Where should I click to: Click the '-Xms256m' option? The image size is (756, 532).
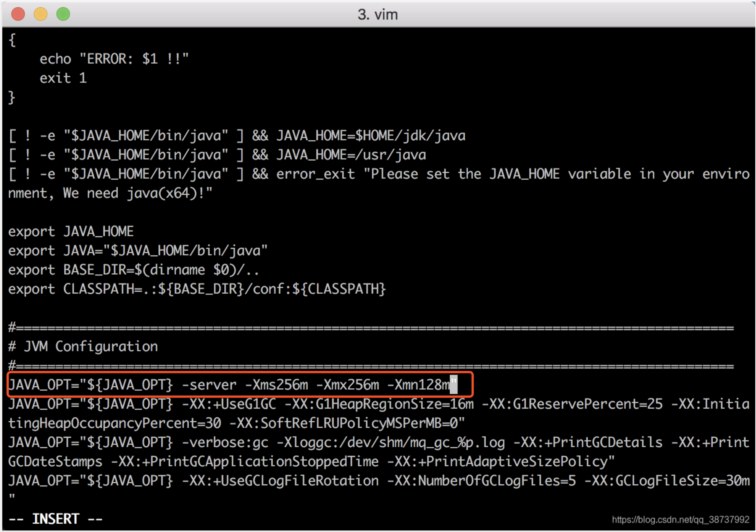(276, 384)
